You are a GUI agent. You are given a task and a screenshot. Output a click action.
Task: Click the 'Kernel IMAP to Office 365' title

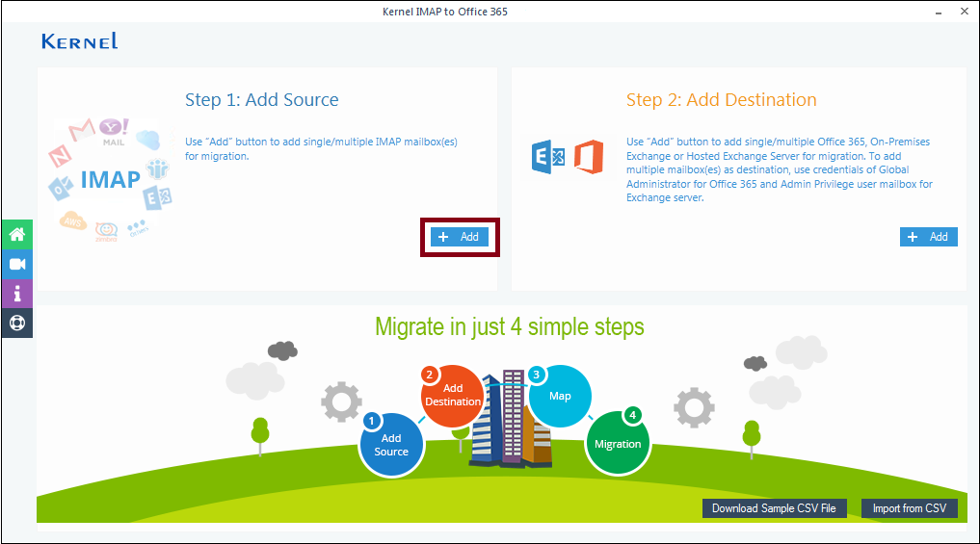pos(445,12)
